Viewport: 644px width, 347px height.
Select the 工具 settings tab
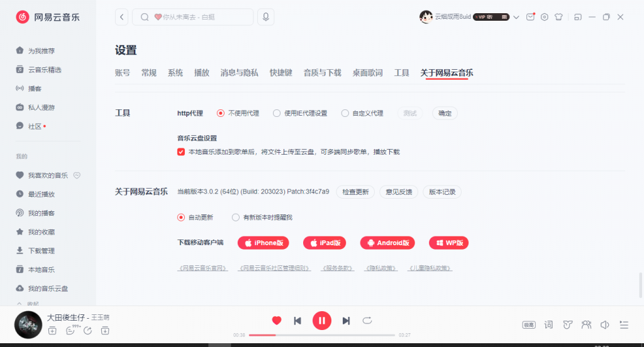[402, 73]
